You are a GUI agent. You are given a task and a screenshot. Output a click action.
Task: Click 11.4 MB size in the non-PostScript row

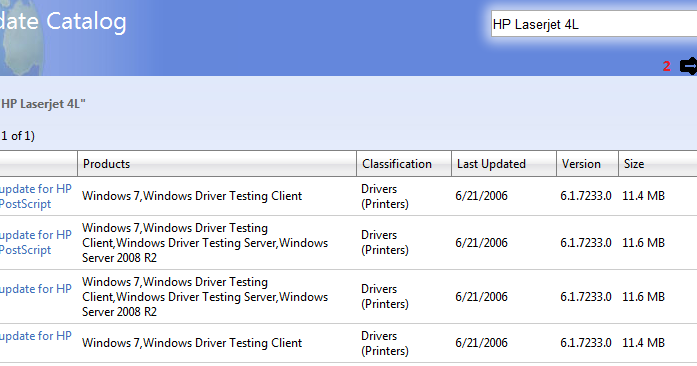pyautogui.click(x=643, y=343)
